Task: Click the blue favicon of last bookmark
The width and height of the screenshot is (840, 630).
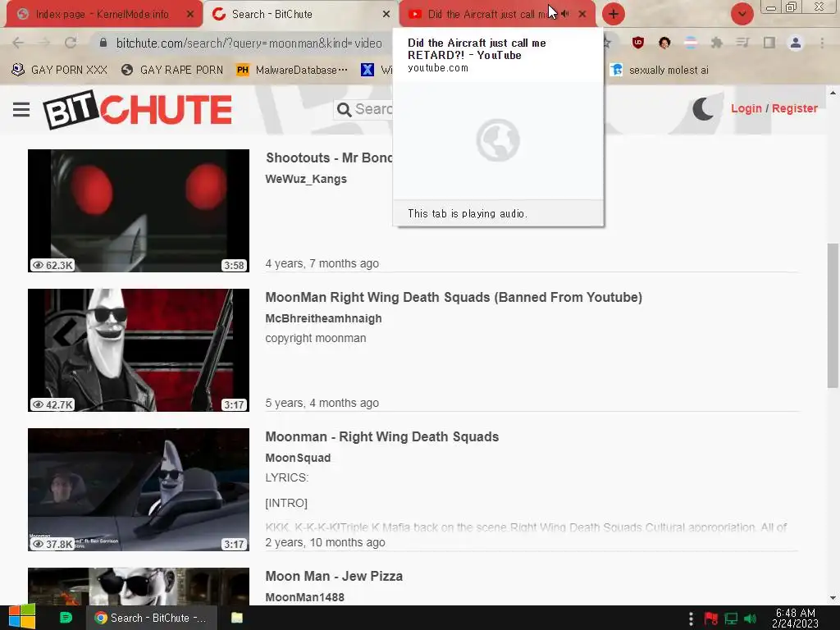Action: tap(616, 70)
